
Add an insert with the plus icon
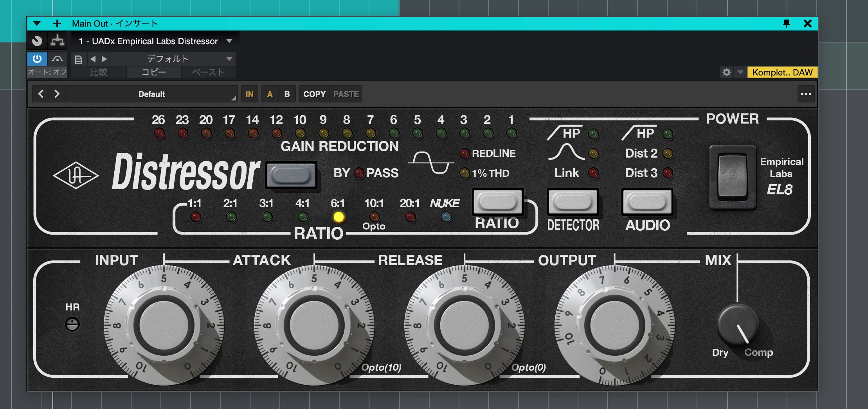click(57, 23)
